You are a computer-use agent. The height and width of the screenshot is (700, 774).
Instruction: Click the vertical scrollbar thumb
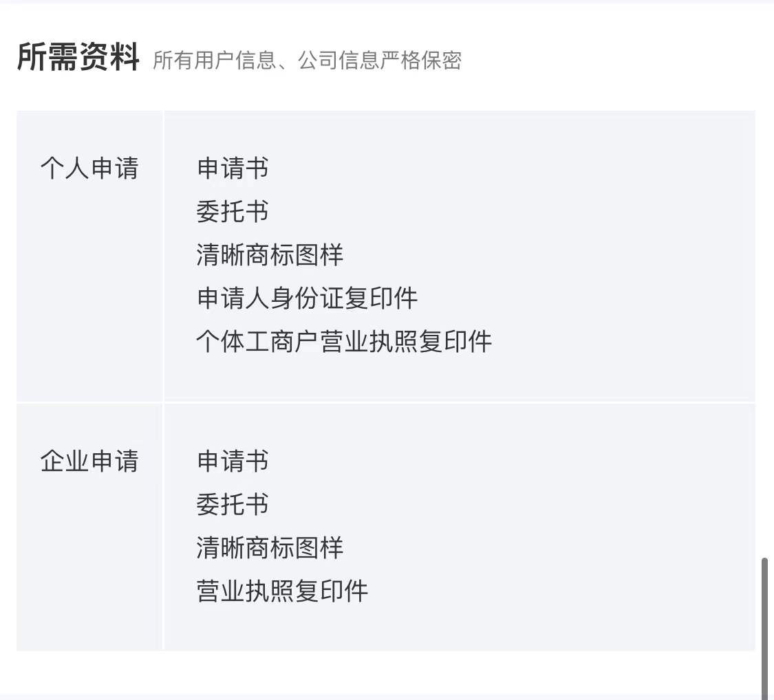[x=765, y=626]
